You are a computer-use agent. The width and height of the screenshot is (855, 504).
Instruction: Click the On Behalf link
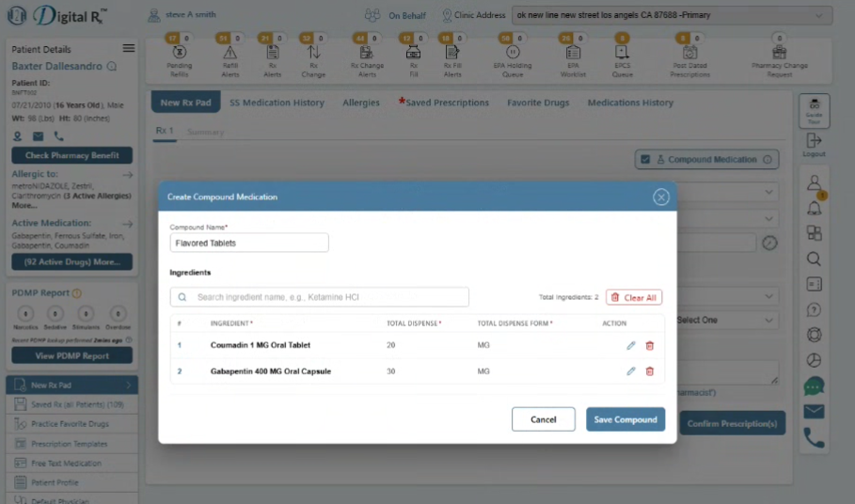click(x=406, y=16)
